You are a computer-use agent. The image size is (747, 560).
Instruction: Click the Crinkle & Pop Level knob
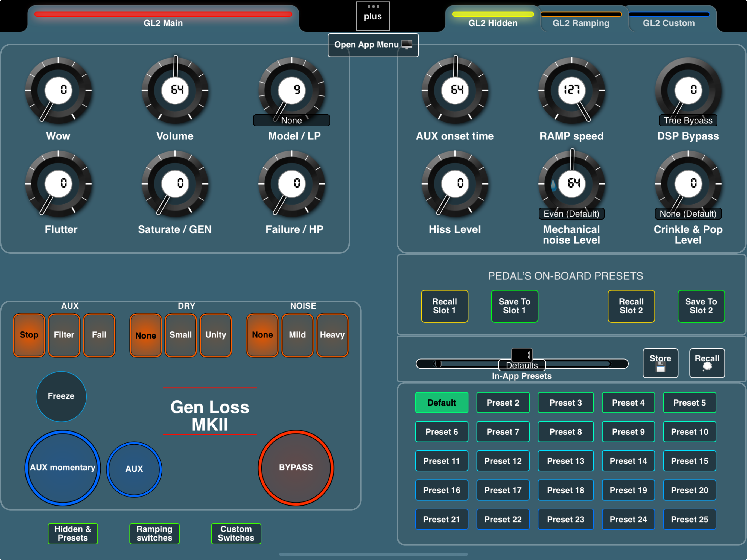688,183
